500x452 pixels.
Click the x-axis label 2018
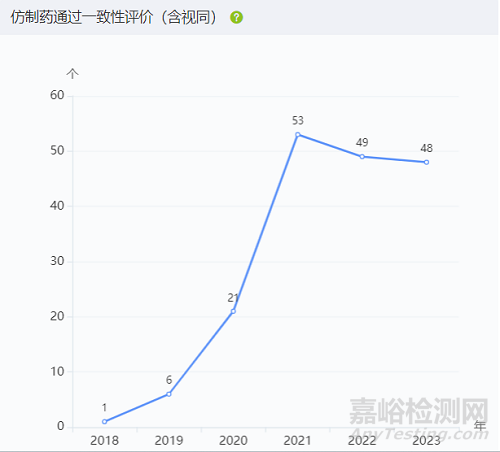(104, 440)
